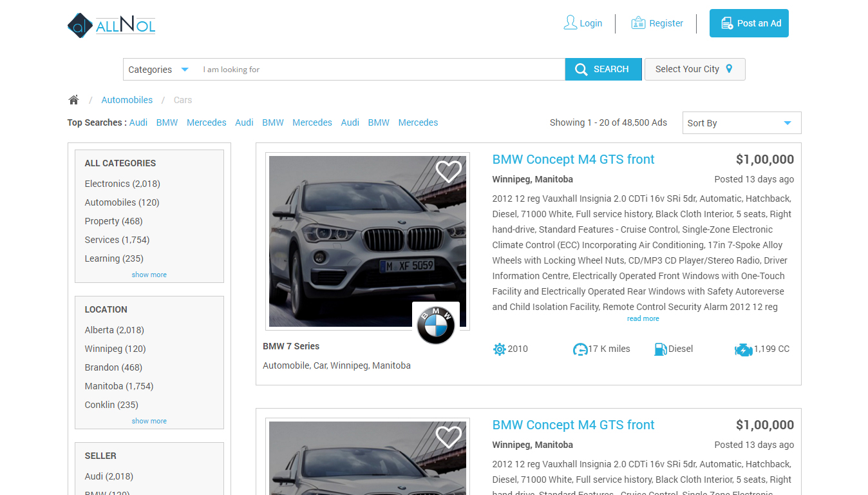Click the BMW brand logo badge
The height and width of the screenshot is (495, 868).
click(x=436, y=325)
